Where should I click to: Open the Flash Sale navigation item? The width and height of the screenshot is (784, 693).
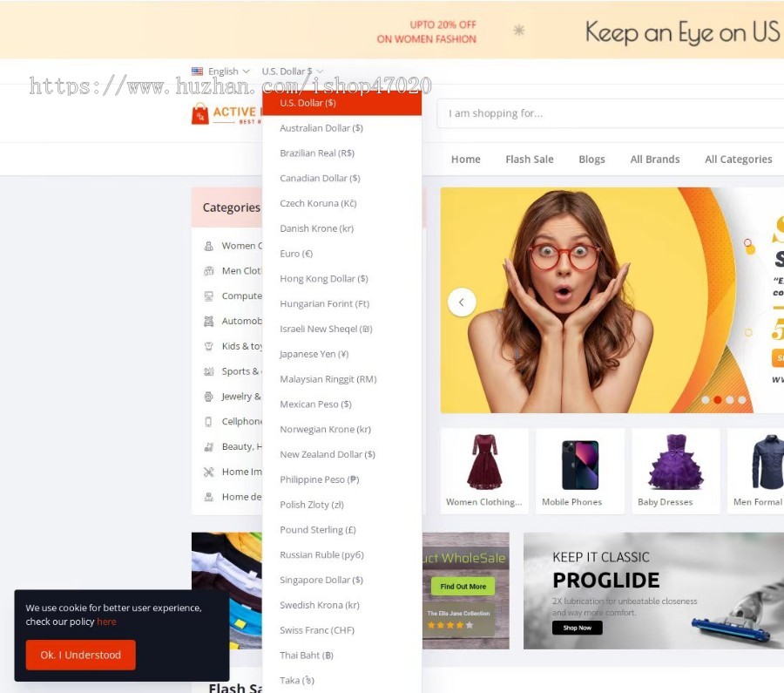[x=529, y=160]
